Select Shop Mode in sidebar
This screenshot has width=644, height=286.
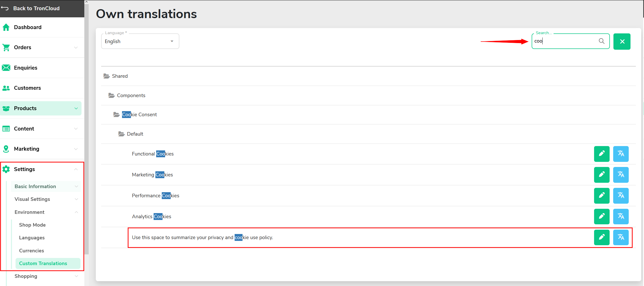pyautogui.click(x=32, y=225)
